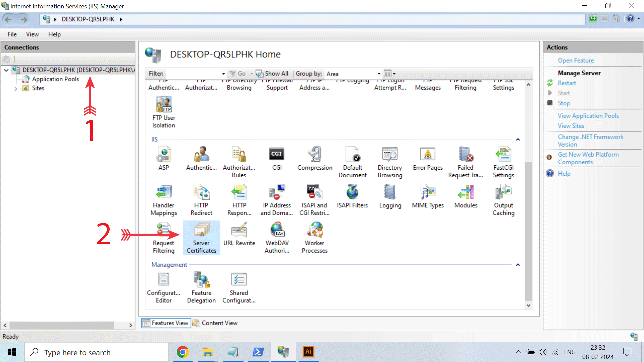The image size is (644, 362).
Task: Click Get New Web Platform Components
Action: [588, 158]
